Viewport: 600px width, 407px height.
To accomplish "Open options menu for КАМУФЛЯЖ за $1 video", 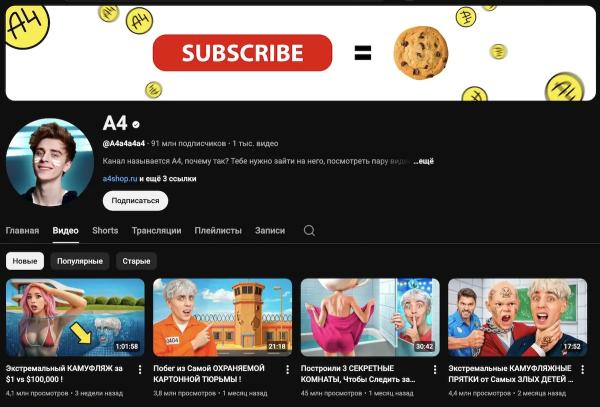I will click(x=140, y=369).
